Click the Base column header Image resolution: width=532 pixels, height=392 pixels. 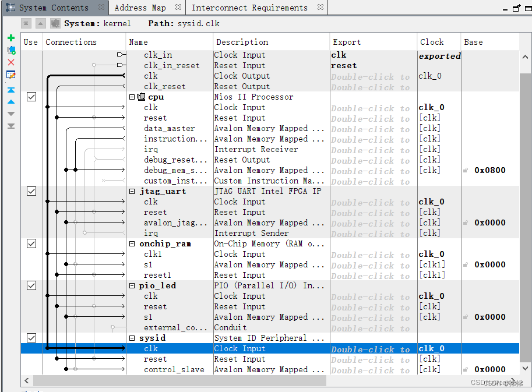coord(490,42)
